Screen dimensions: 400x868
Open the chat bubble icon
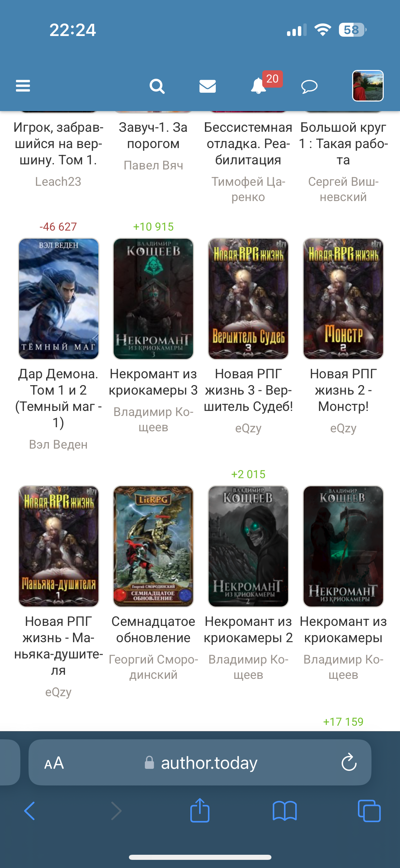[309, 87]
